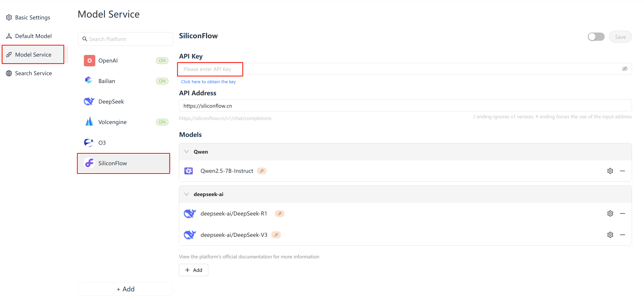Select Bailian platform

pos(125,81)
